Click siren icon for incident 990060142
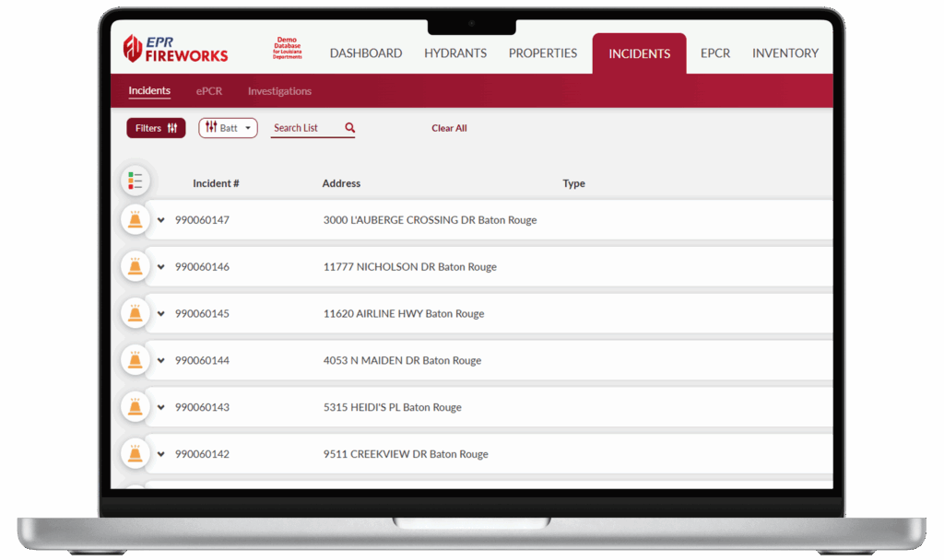Image resolution: width=944 pixels, height=560 pixels. (136, 454)
